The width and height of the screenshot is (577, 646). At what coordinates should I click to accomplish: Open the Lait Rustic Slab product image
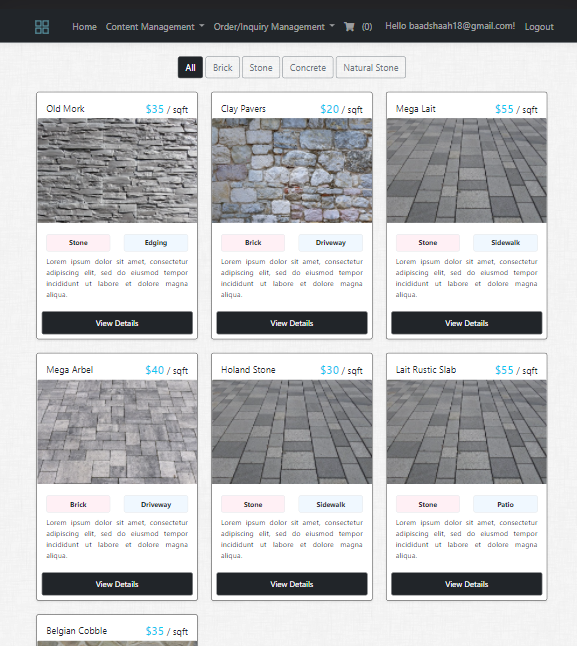467,432
